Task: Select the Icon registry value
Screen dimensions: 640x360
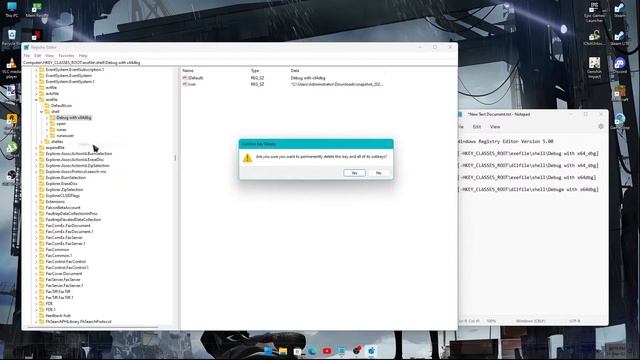Action: (192, 84)
